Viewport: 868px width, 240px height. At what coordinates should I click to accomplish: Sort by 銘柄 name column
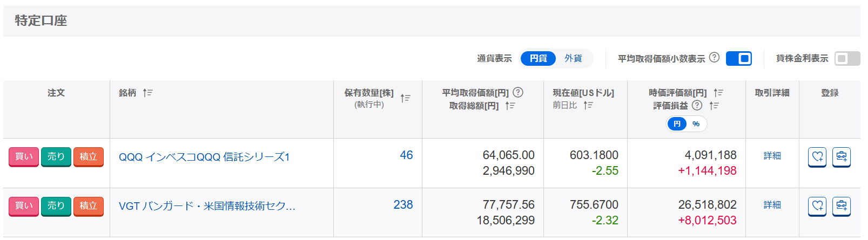147,93
